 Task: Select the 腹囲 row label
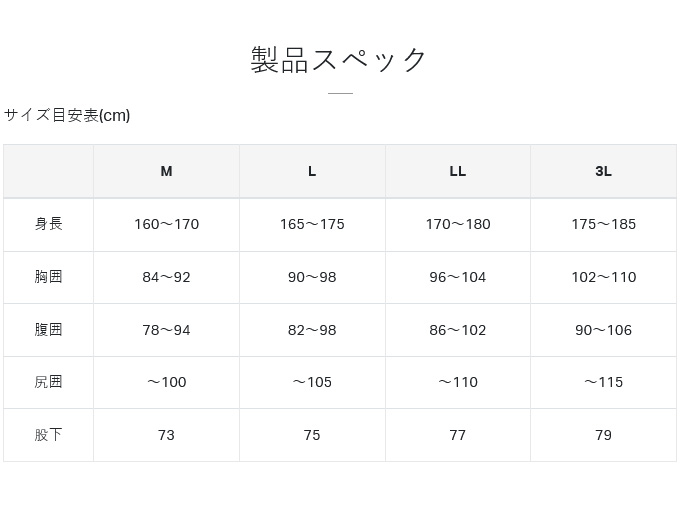tap(48, 330)
